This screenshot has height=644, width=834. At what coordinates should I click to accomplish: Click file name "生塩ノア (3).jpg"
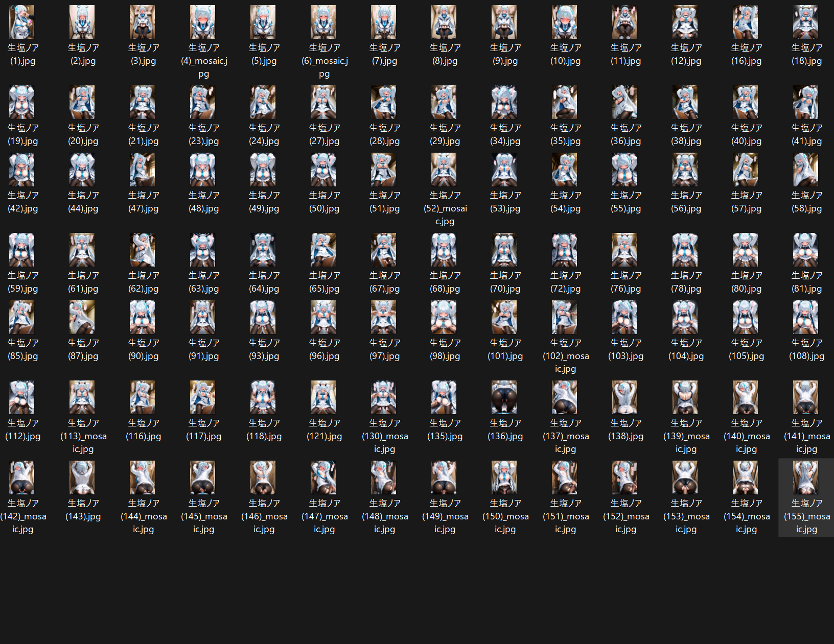coord(143,54)
